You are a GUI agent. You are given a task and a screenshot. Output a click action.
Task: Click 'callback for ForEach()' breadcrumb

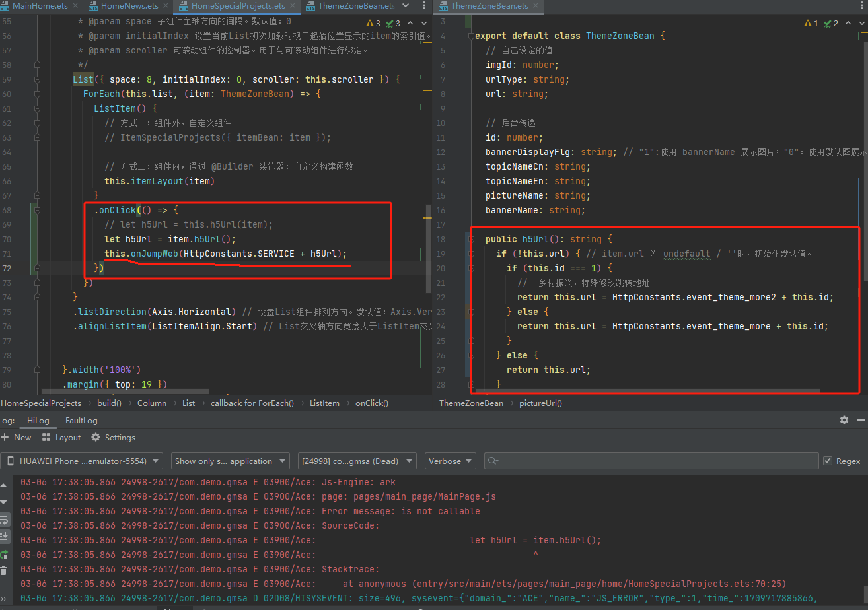tap(252, 403)
